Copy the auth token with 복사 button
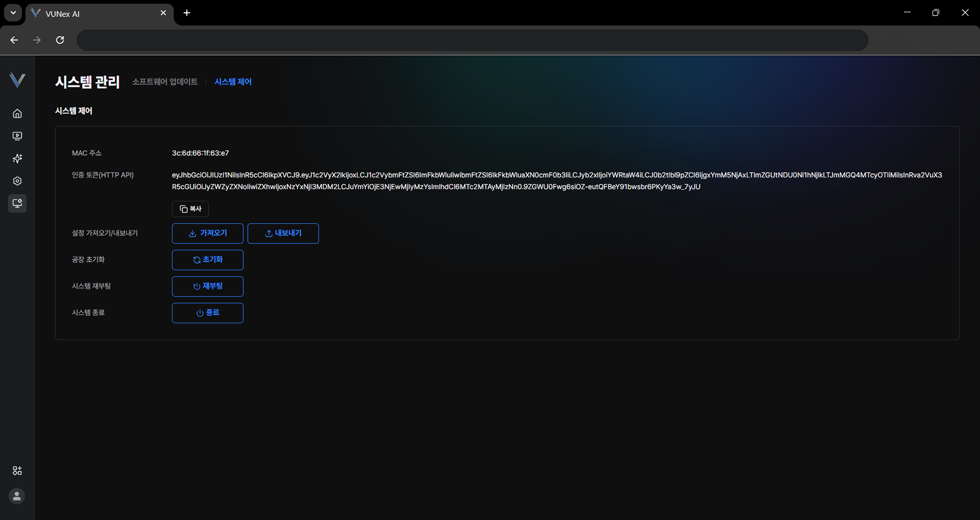Image resolution: width=980 pixels, height=520 pixels. (x=190, y=209)
